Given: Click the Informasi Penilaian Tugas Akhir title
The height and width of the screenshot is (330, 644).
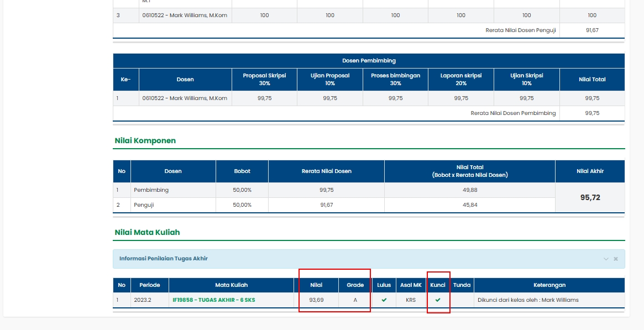Looking at the screenshot, I should [x=164, y=259].
